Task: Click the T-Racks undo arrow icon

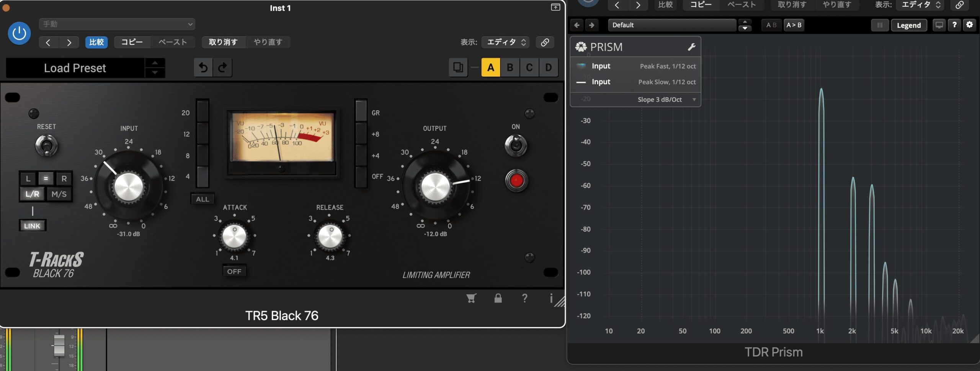Action: (203, 67)
